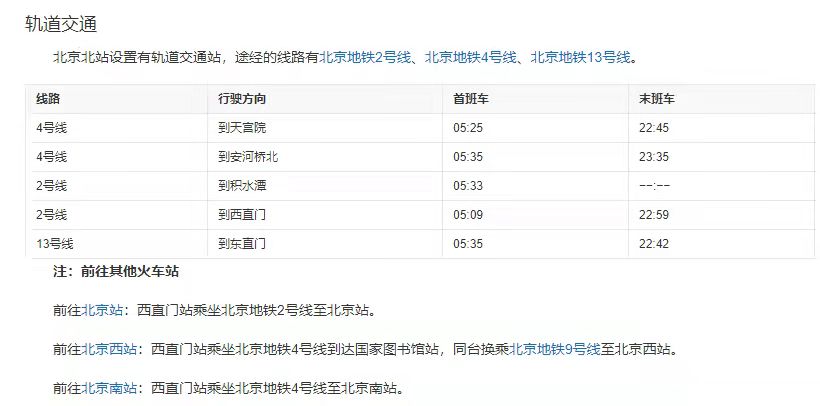Open the 北京地铁13号线 link

pos(580,57)
